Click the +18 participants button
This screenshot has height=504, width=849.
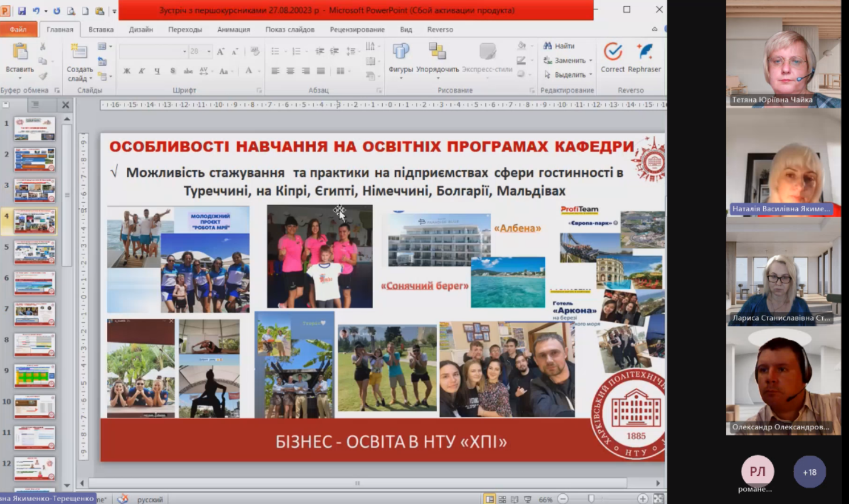[x=809, y=472]
